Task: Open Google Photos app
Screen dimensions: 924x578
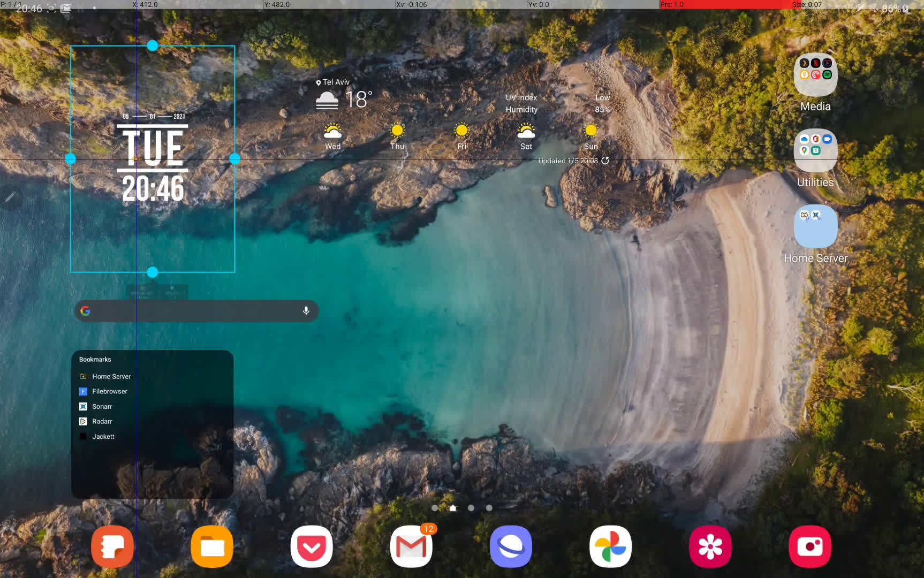Action: click(x=611, y=546)
